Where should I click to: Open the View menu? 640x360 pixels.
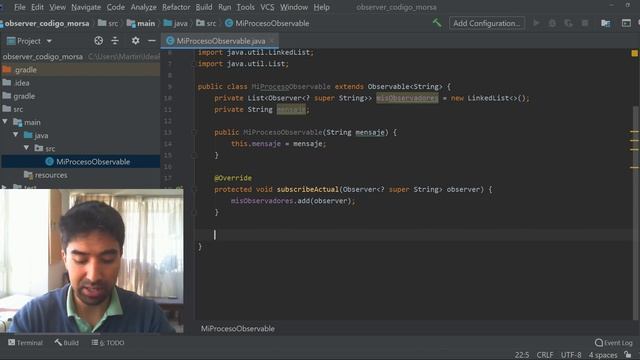click(58, 7)
